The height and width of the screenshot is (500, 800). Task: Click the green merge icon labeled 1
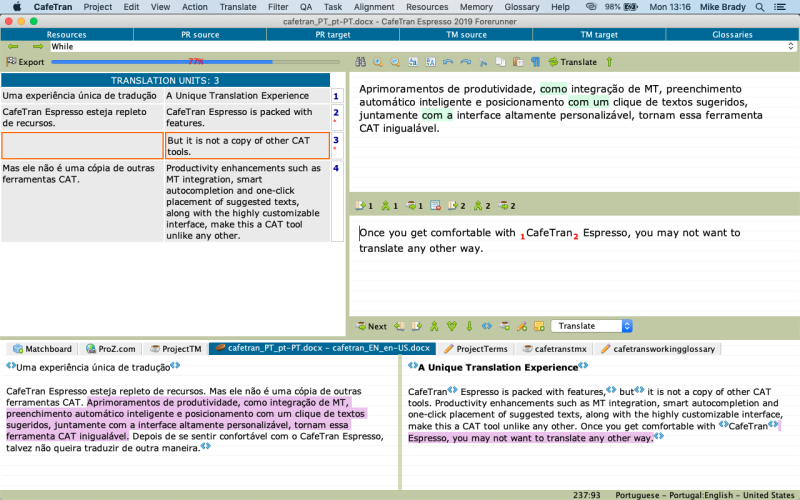click(x=389, y=206)
